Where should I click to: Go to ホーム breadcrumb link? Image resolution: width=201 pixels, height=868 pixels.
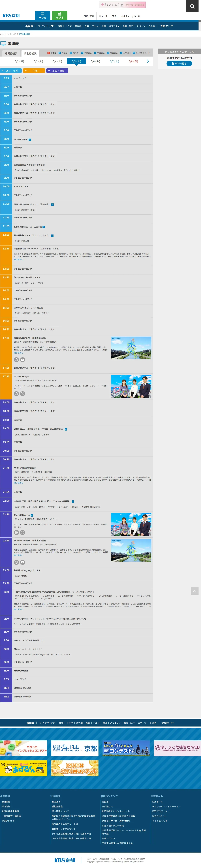coord(3,34)
